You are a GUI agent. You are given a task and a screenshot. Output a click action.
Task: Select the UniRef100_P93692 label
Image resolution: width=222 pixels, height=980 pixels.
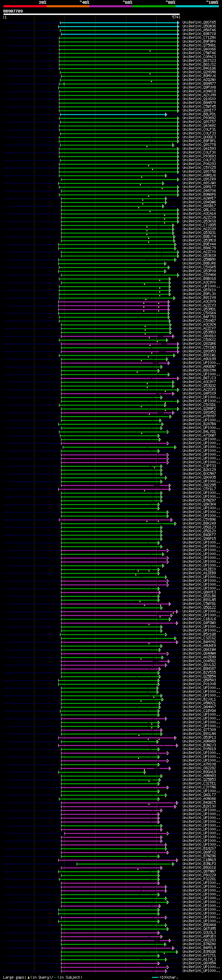[x=199, y=118]
